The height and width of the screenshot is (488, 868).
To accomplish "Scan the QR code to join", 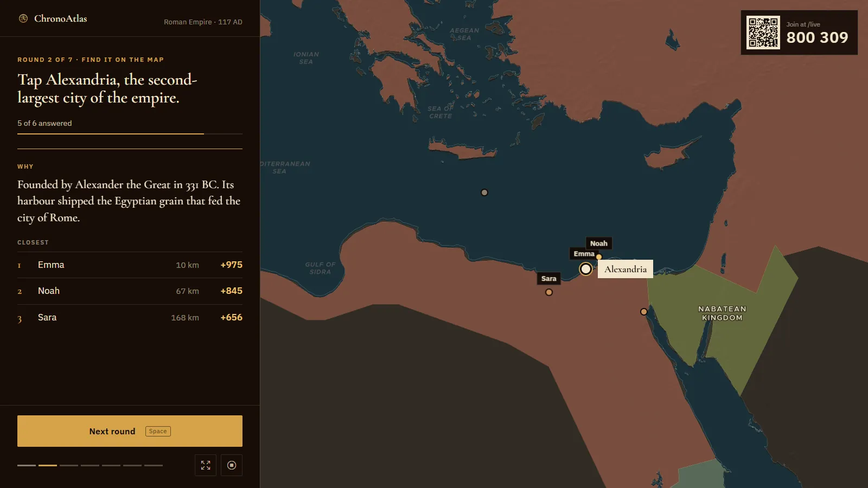I will tap(763, 33).
